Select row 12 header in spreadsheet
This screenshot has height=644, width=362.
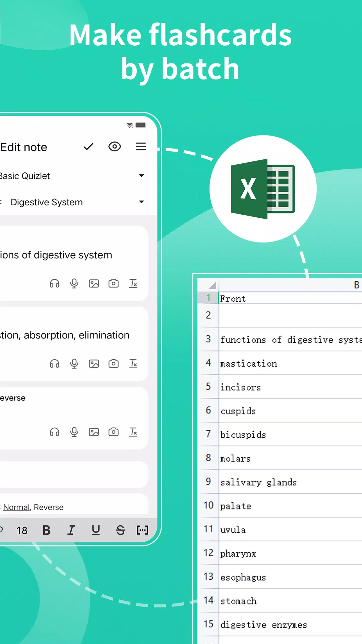pyautogui.click(x=208, y=553)
